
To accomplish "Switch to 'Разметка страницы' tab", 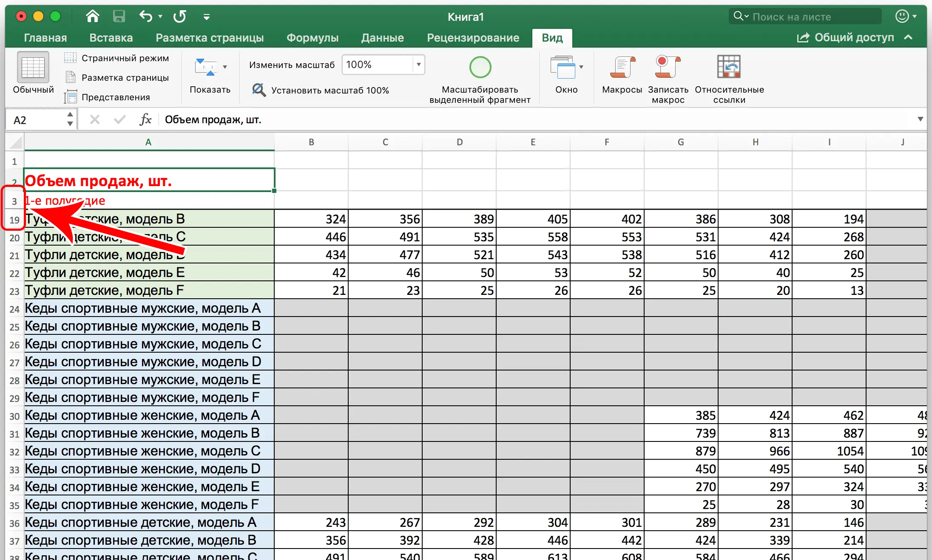I will (210, 38).
